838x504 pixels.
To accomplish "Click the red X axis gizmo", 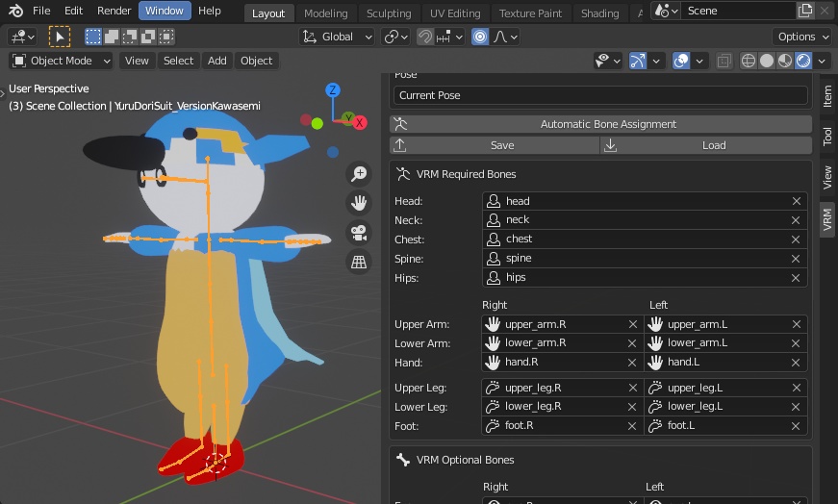I will pos(360,123).
